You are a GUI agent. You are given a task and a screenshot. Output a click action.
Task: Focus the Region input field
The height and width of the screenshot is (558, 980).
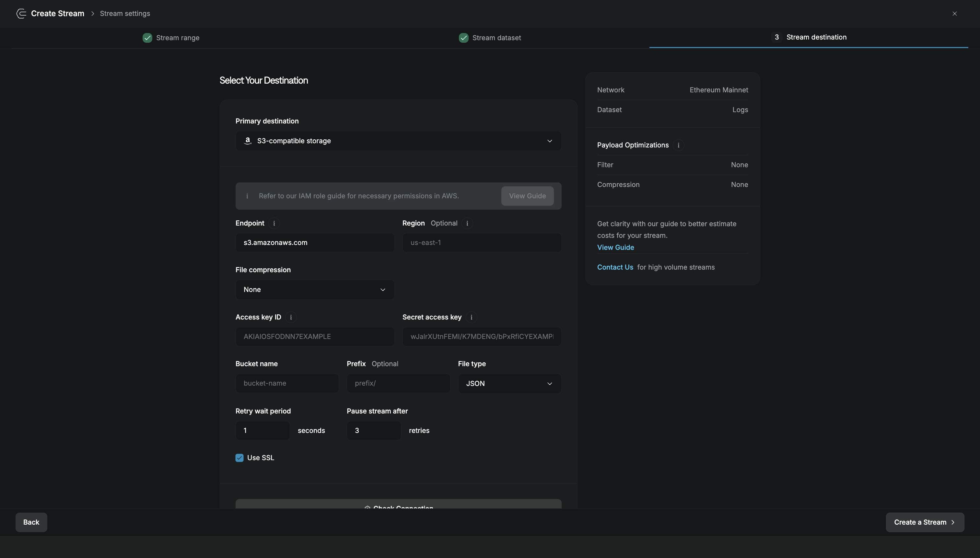click(482, 243)
